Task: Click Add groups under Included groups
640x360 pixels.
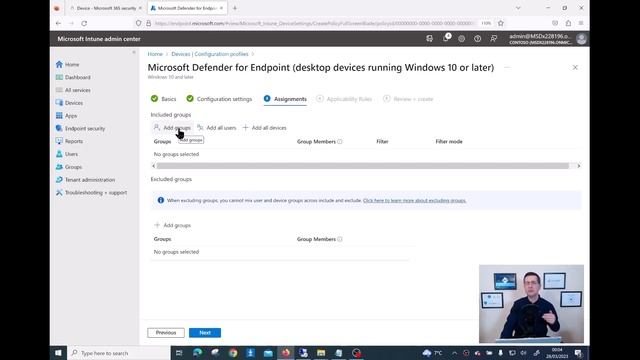Action: pos(172,128)
